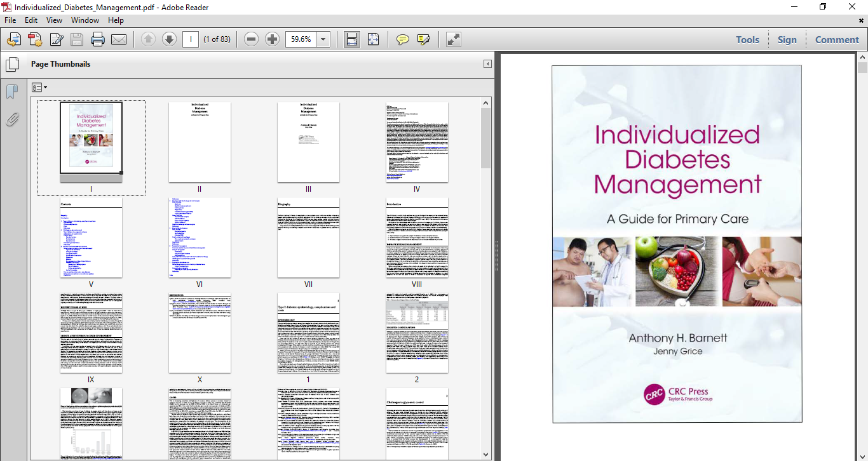Collapse the navigation pane arrow
Viewport: 868px width, 461px height.
click(x=487, y=64)
